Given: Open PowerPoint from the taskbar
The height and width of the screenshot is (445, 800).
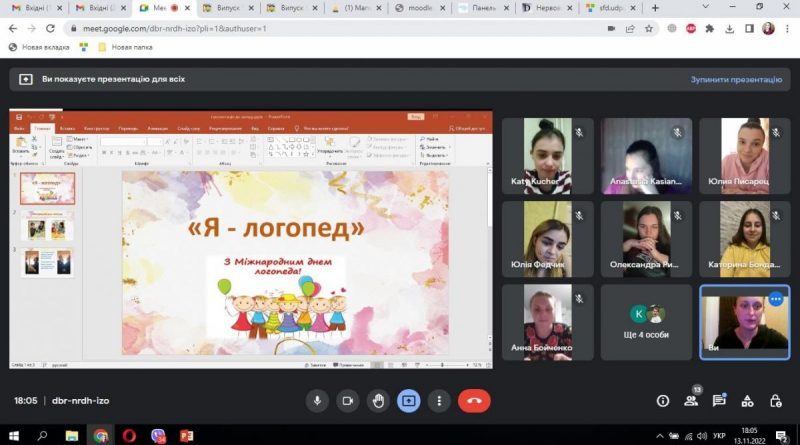Looking at the screenshot, I should pos(187,436).
